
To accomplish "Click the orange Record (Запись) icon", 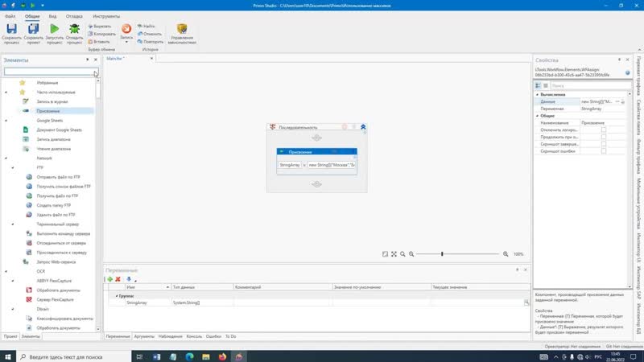I will (x=126, y=28).
